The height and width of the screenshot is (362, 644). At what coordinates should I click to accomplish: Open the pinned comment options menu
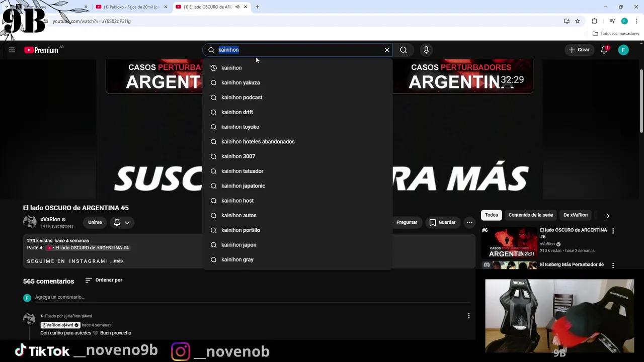[469, 316]
